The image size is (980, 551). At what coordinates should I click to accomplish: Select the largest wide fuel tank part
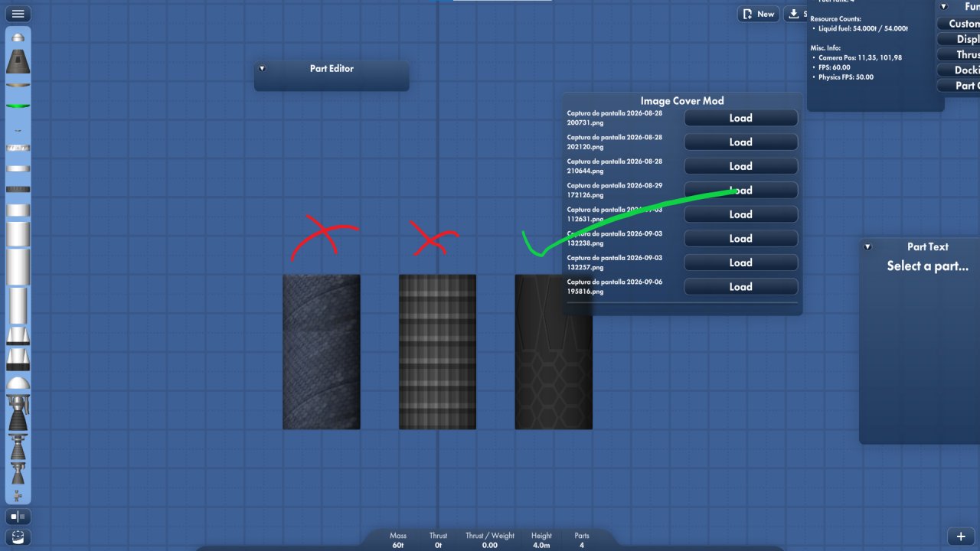tap(18, 268)
